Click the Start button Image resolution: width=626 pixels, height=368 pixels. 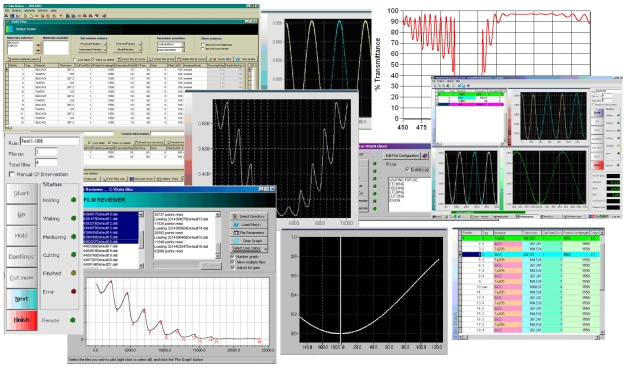point(22,194)
